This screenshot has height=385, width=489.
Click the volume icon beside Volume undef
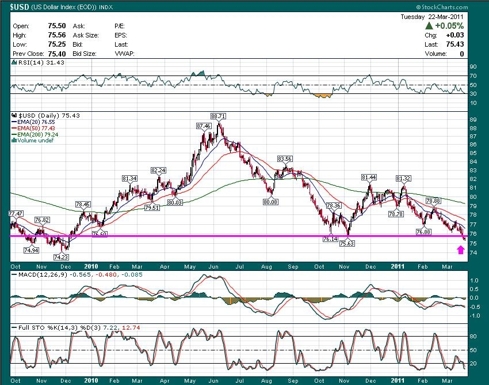pos(14,140)
